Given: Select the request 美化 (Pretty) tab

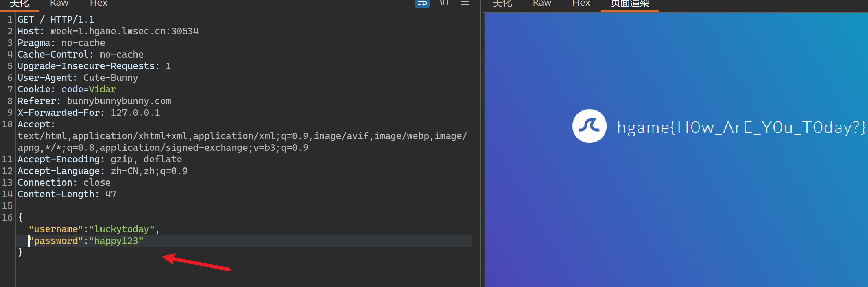Looking at the screenshot, I should click(19, 3).
